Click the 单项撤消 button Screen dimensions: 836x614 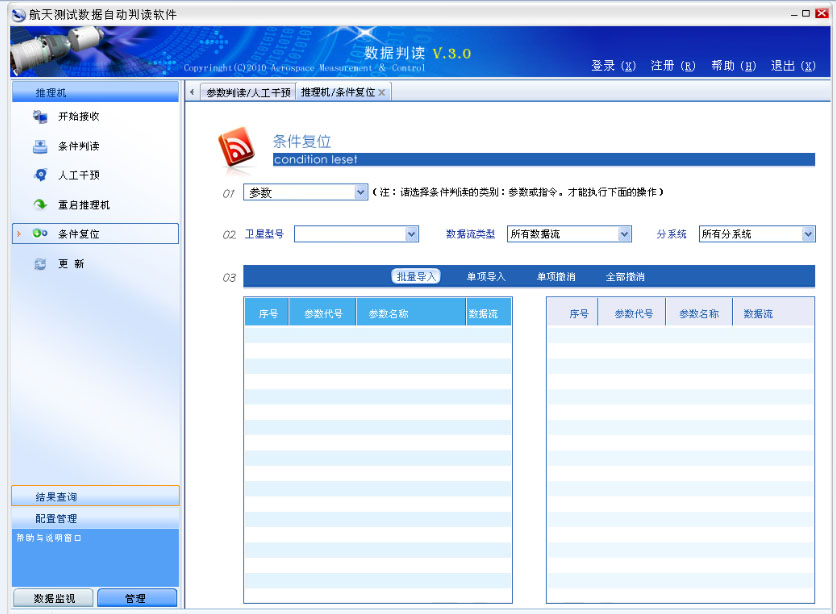coord(556,276)
